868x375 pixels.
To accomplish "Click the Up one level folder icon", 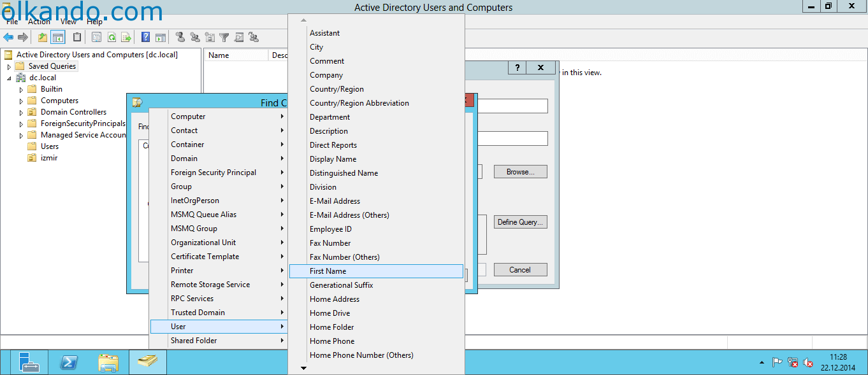I will click(43, 38).
